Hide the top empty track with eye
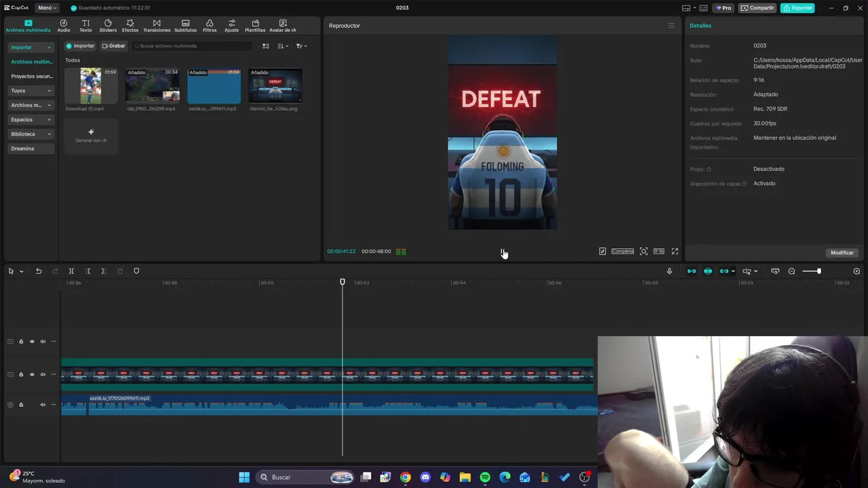This screenshot has width=868, height=488. pyautogui.click(x=32, y=342)
